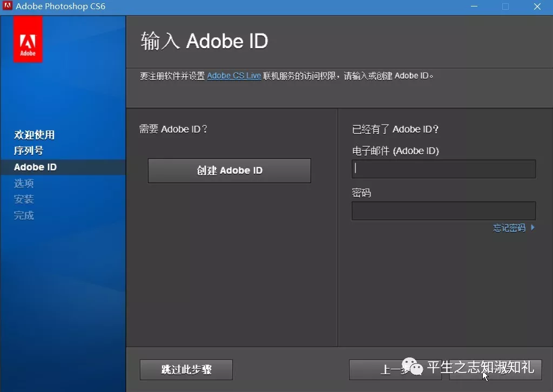Minimize the Adobe Photoshop CS6 window

click(x=474, y=6)
